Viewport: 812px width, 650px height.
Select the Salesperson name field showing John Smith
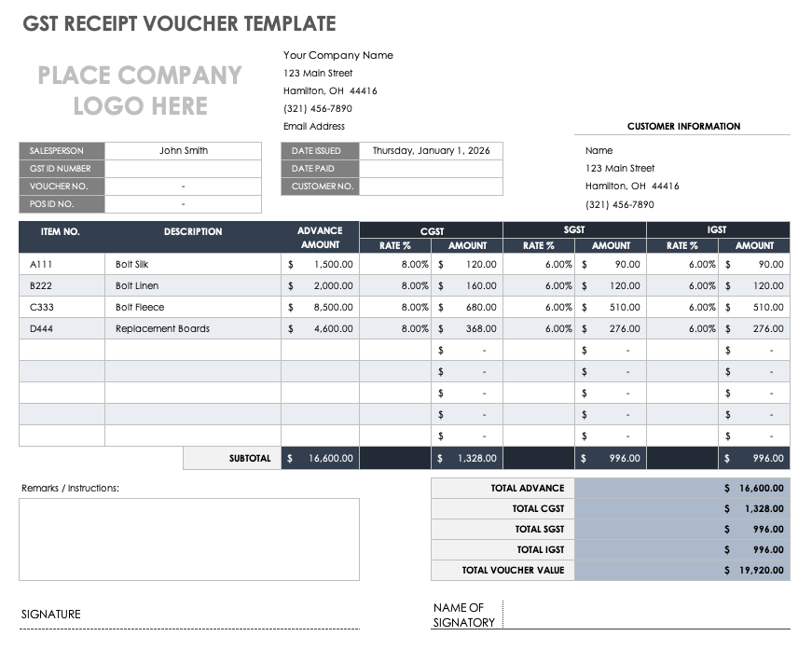[x=183, y=150]
